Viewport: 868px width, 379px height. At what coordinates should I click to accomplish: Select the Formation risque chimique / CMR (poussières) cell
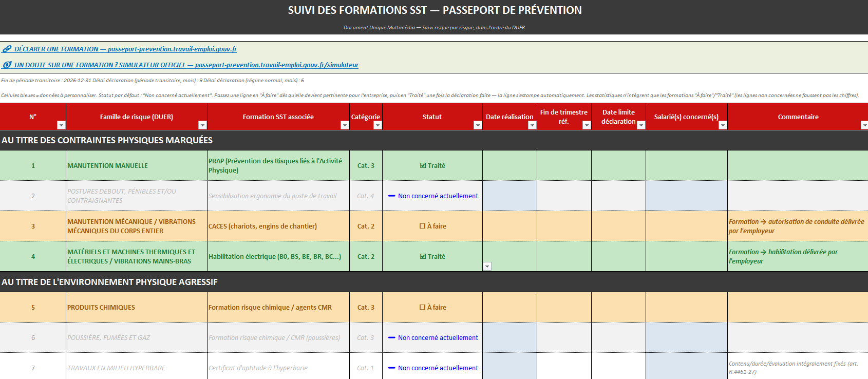278,337
